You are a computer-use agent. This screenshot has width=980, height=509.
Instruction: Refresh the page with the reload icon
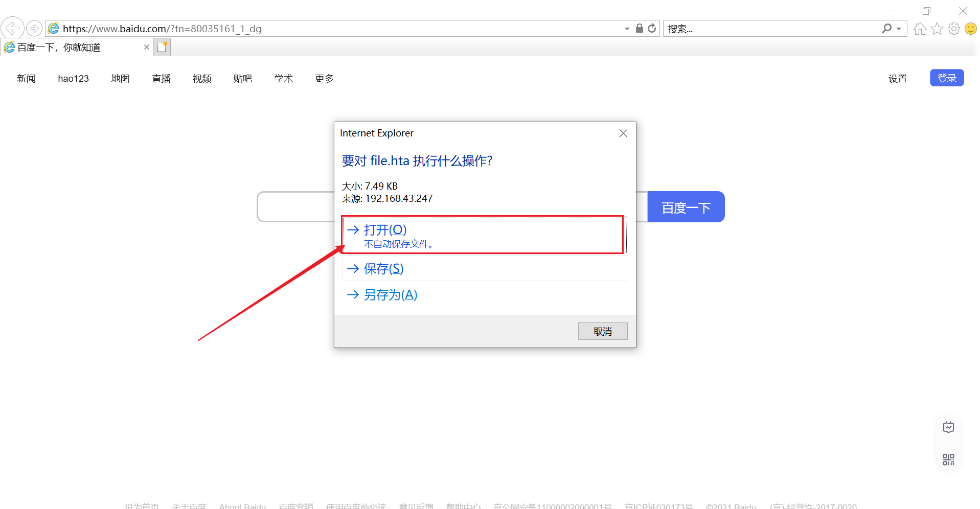click(652, 28)
